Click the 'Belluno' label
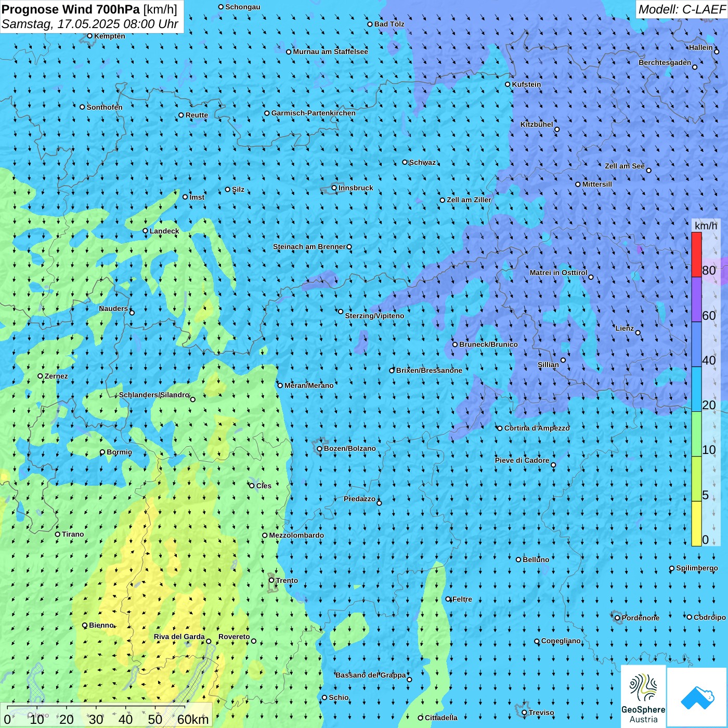The image size is (728, 728). [536, 560]
